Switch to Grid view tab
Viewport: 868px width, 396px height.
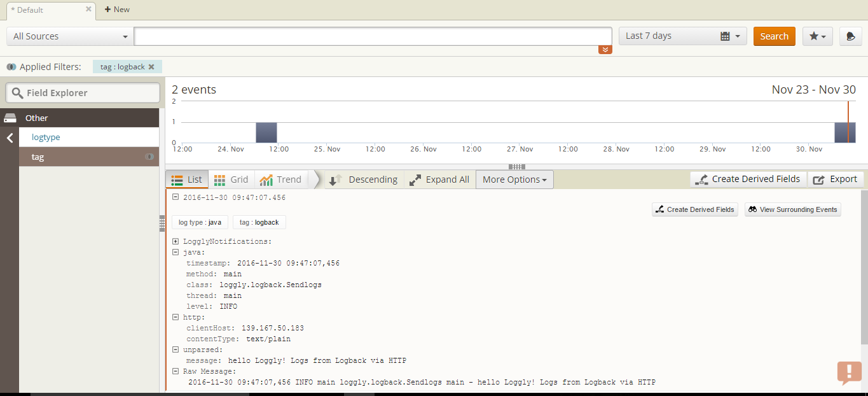tap(231, 180)
